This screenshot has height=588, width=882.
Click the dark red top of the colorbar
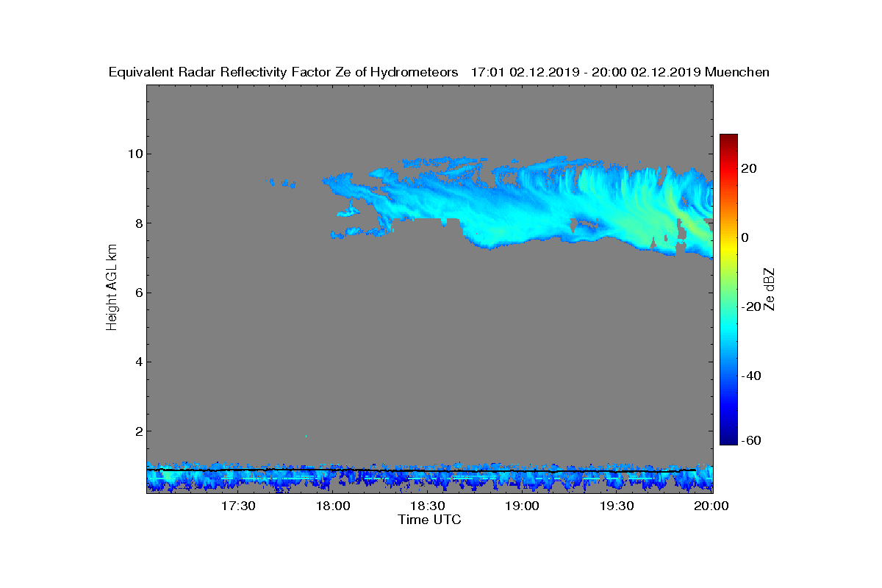728,138
